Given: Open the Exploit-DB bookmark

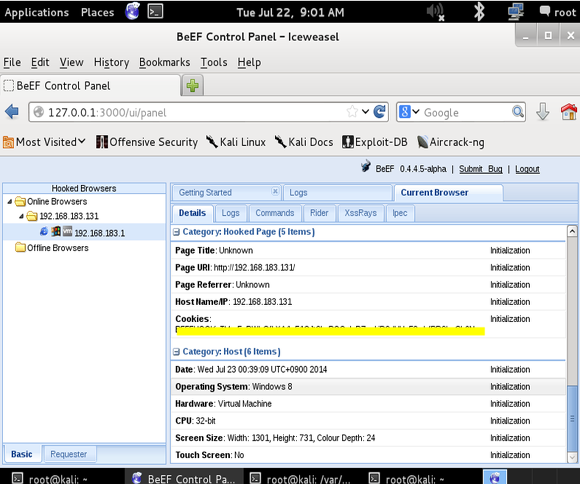Looking at the screenshot, I should tap(374, 142).
